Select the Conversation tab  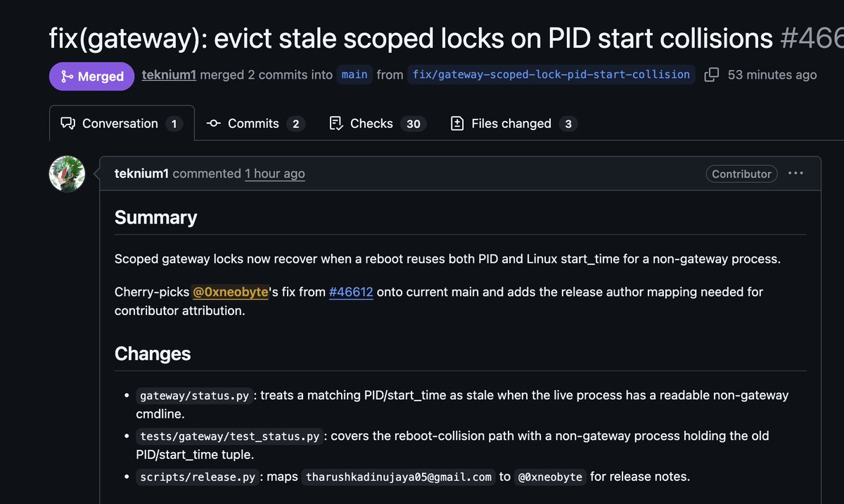[x=122, y=124]
